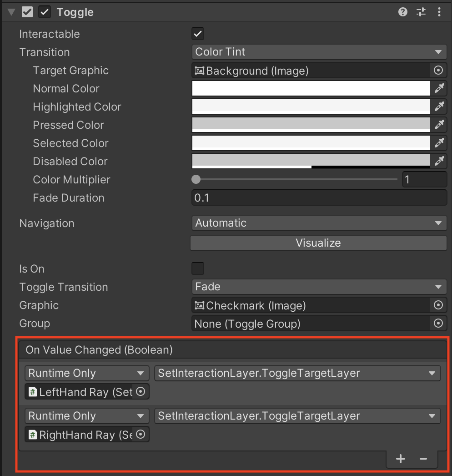Open the Navigation Automatic dropdown
Viewport: 452px width, 476px height.
click(319, 223)
